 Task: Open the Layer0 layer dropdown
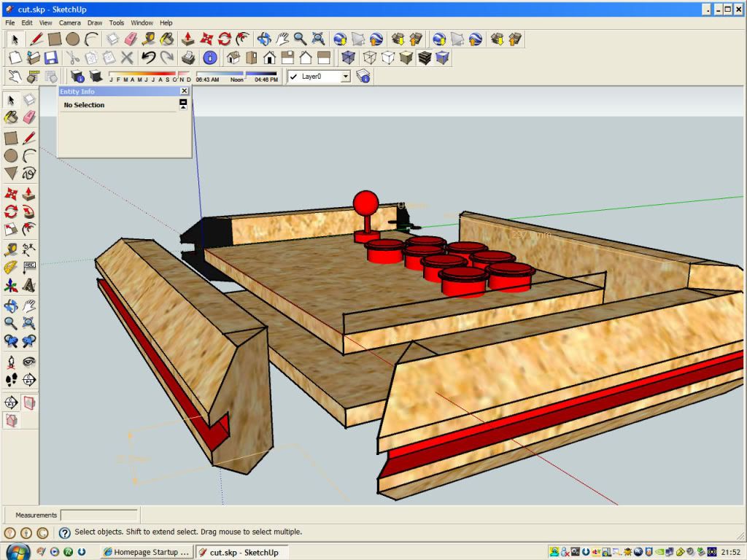coord(346,76)
